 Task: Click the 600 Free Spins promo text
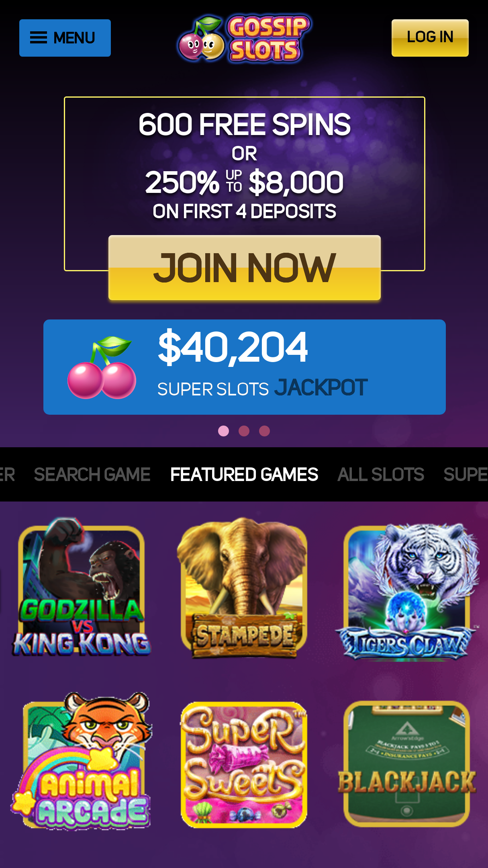pos(244,124)
